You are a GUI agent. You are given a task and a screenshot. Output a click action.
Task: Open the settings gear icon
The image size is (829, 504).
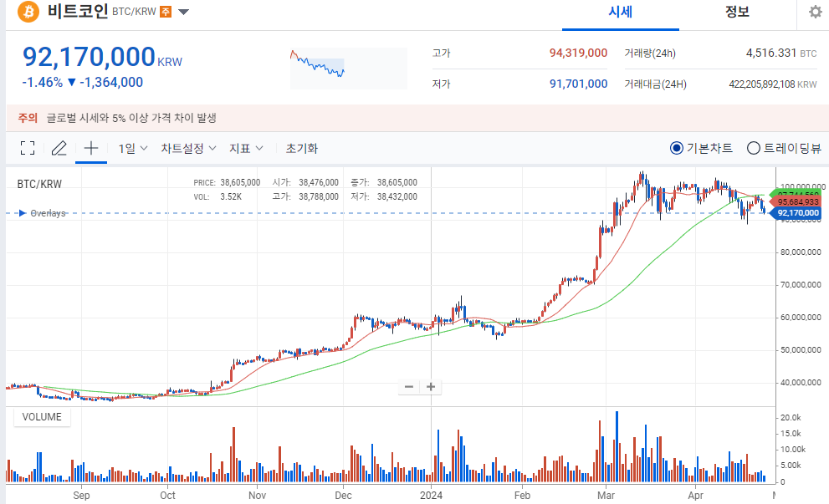pos(813,12)
